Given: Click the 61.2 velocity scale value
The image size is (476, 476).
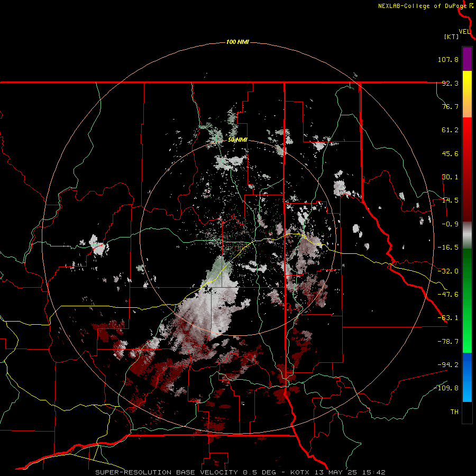Looking at the screenshot, I should click(x=450, y=130).
